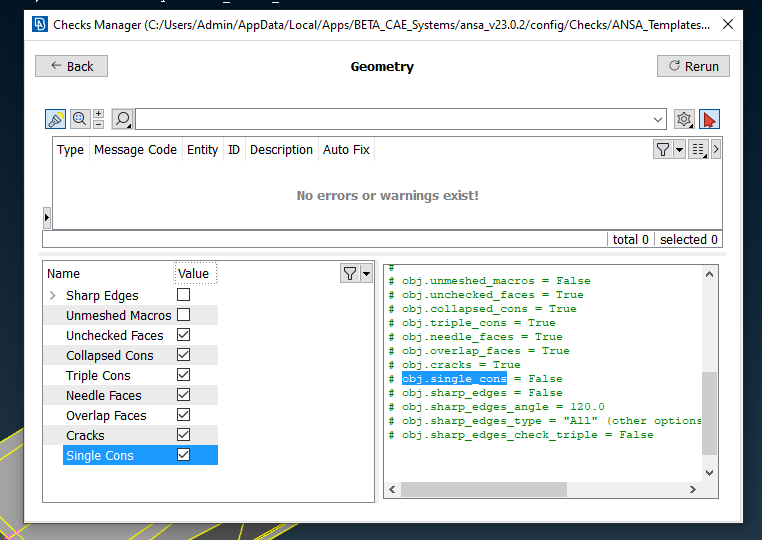The image size is (762, 540).
Task: Select the Cracks row
Action: tap(131, 435)
